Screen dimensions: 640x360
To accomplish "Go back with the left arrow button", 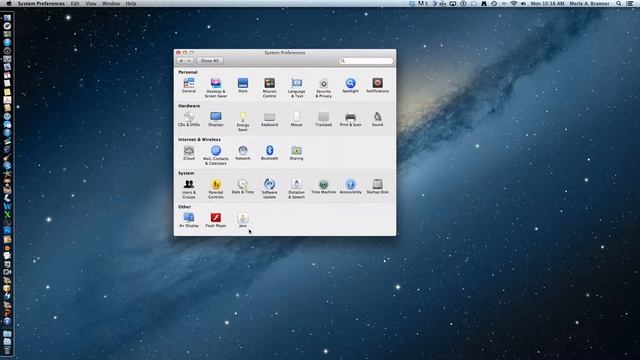I will point(181,60).
